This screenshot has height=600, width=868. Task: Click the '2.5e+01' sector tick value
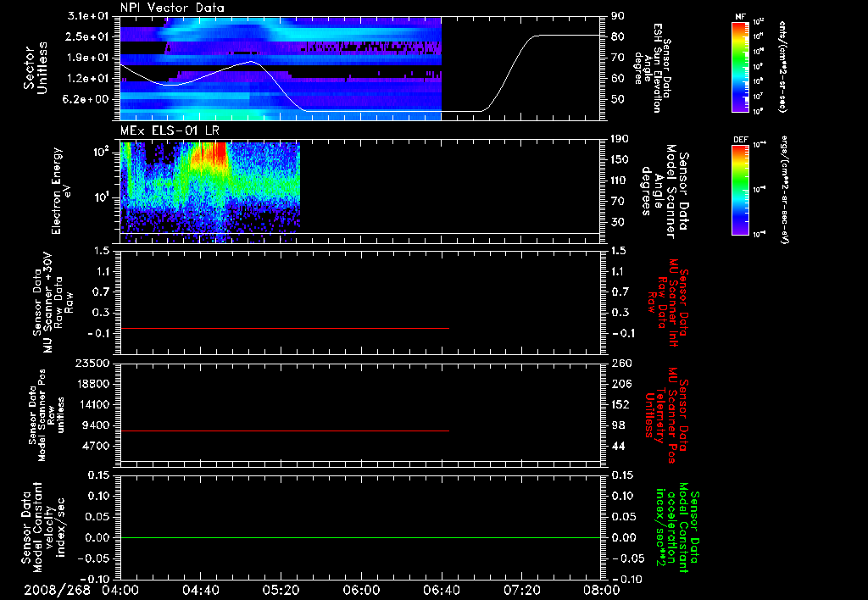click(88, 36)
